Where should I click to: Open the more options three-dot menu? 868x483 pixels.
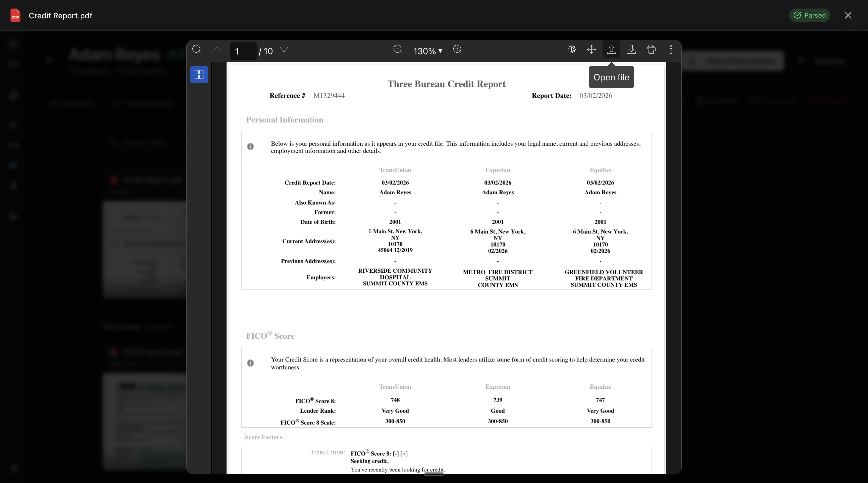click(671, 49)
